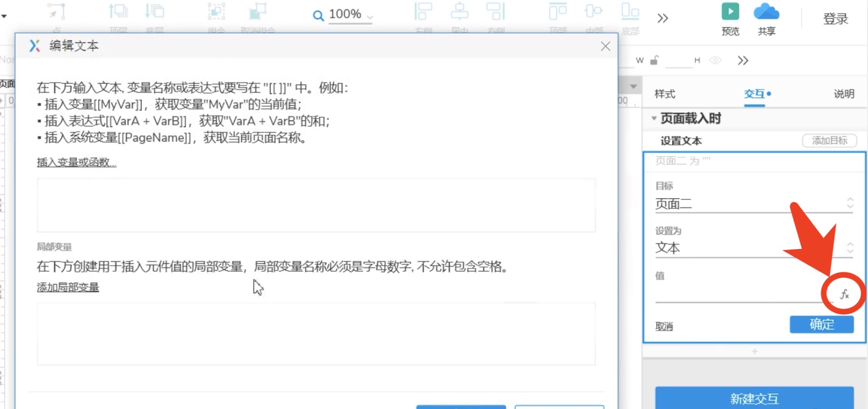
Task: Click the align bottom icon
Action: [x=630, y=11]
